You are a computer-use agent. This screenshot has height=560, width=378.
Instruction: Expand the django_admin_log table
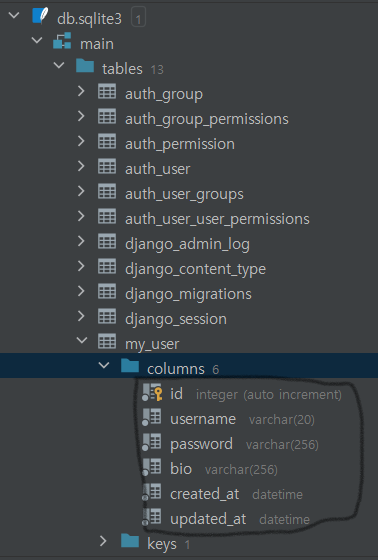tap(81, 241)
